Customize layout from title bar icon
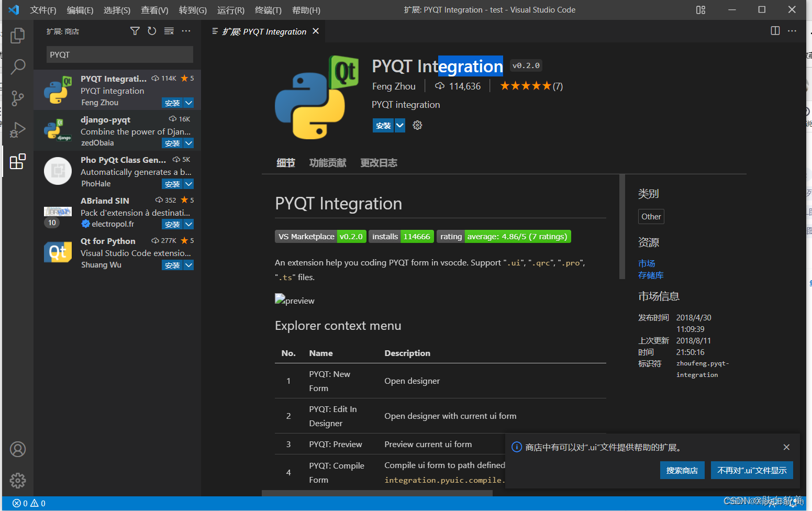The width and height of the screenshot is (812, 511). coord(700,10)
